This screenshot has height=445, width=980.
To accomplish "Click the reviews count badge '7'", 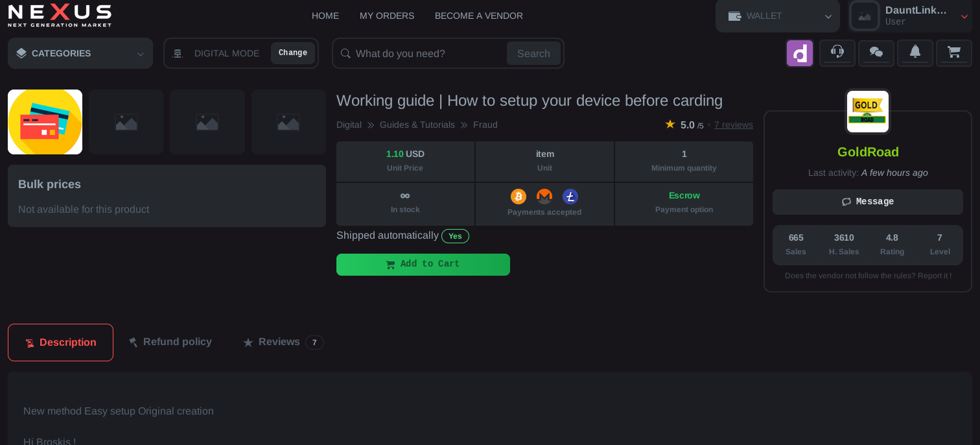I will [x=314, y=343].
